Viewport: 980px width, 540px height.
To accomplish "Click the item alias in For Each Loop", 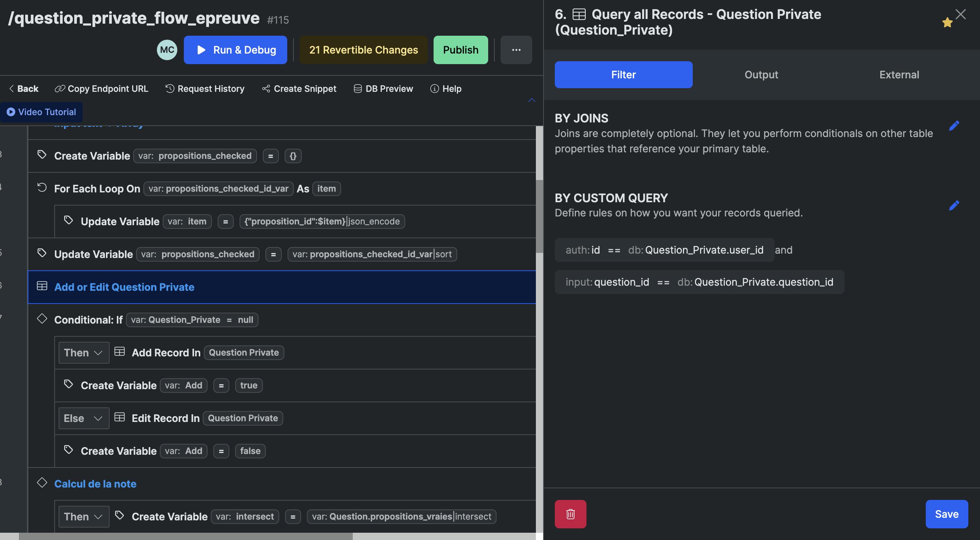I will click(327, 188).
